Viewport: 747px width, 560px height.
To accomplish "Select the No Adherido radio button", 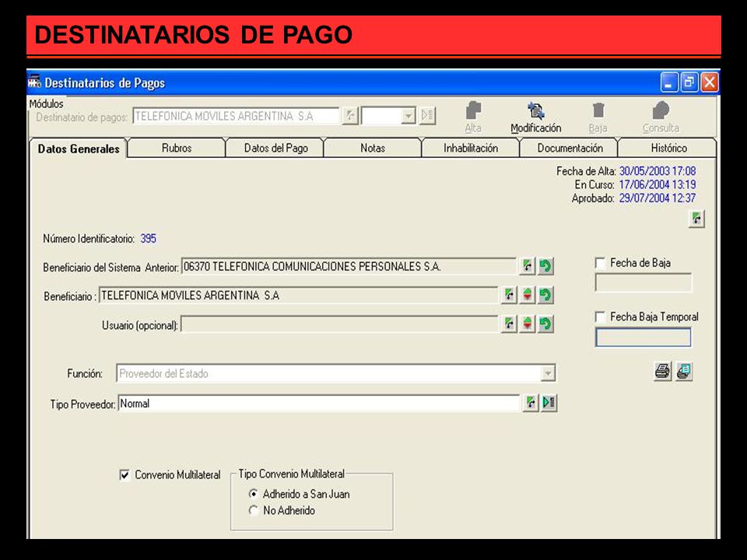I will coord(254,510).
